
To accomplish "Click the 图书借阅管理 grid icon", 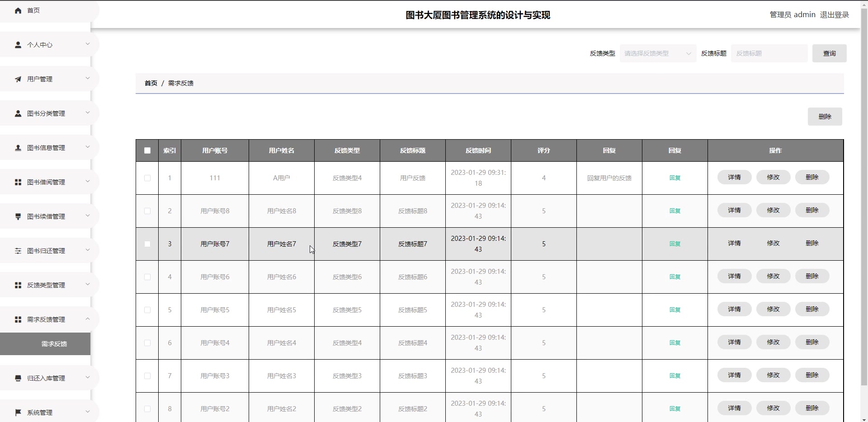I will [18, 182].
